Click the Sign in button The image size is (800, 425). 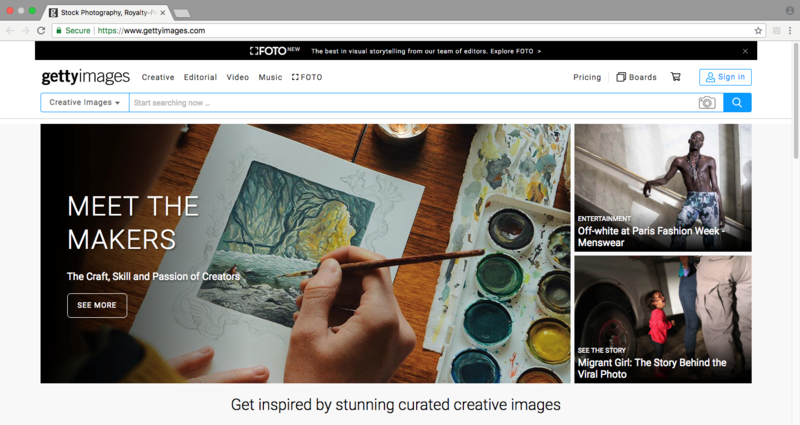pos(725,77)
